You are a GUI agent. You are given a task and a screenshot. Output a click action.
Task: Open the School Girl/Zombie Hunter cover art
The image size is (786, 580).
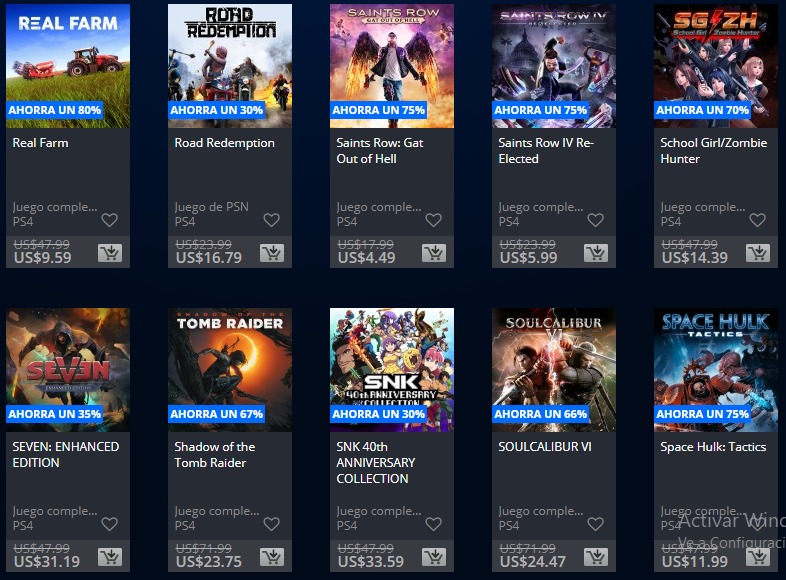click(x=715, y=66)
